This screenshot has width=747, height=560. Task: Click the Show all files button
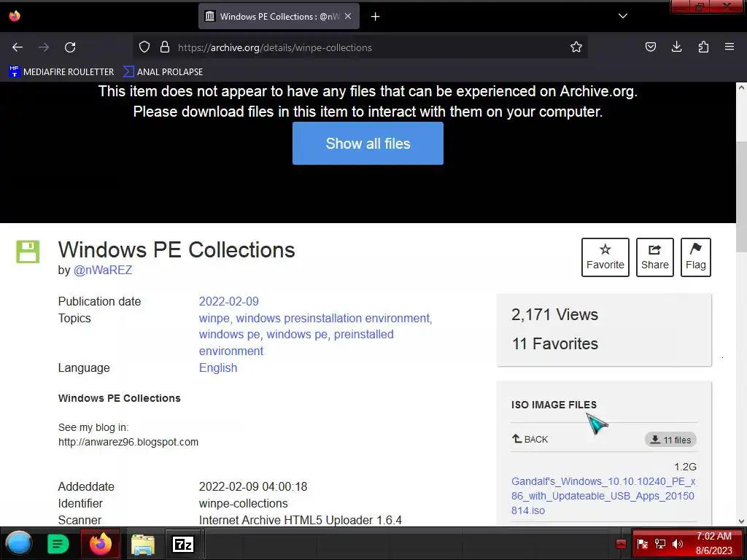pos(368,144)
